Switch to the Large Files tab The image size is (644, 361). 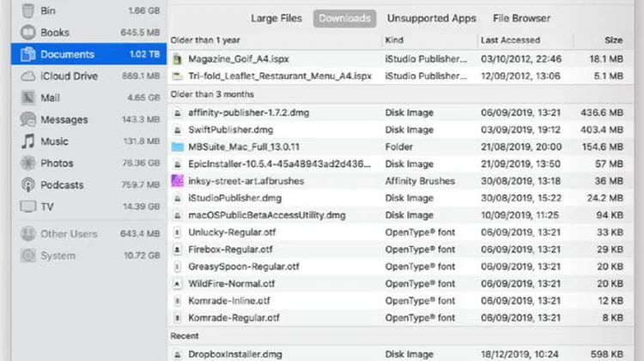pos(276,19)
